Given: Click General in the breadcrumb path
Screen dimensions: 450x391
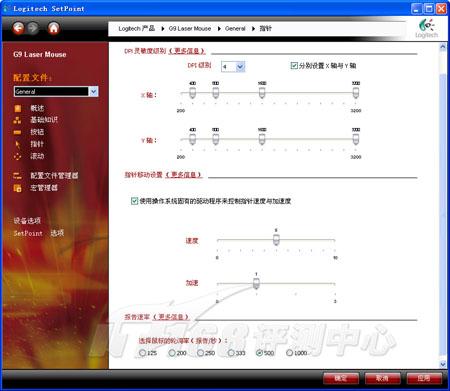Looking at the screenshot, I should pyautogui.click(x=235, y=29).
